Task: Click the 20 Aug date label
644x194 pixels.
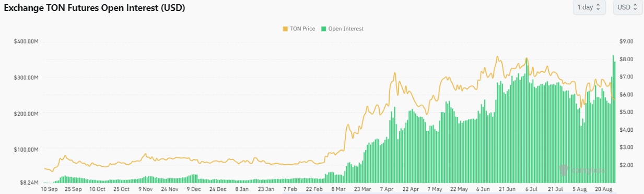Action: 604,189
